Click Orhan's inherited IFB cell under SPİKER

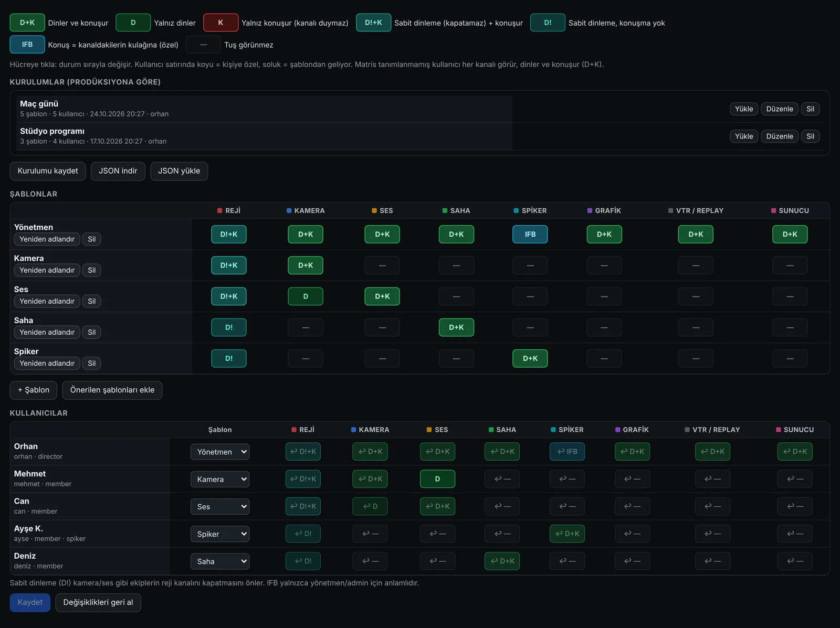pos(567,452)
